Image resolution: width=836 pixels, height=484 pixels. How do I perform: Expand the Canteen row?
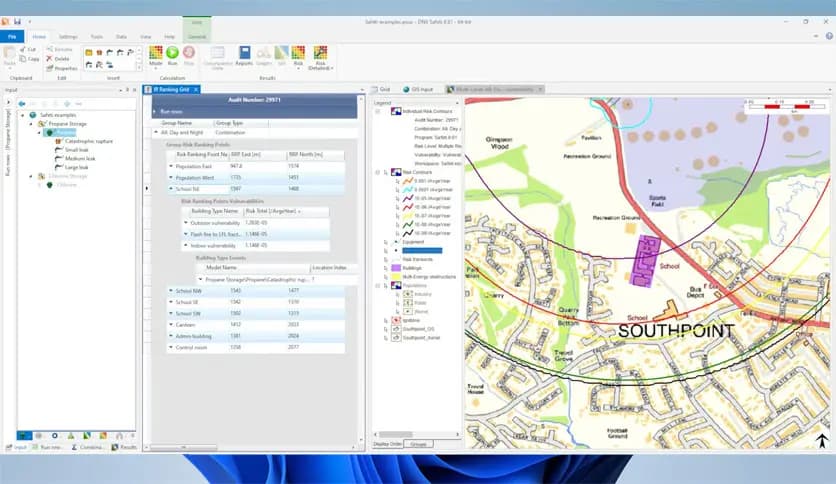click(171, 325)
